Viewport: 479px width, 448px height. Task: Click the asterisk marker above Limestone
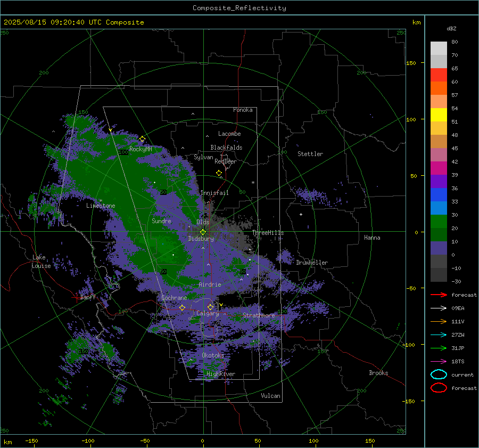pyautogui.click(x=101, y=201)
